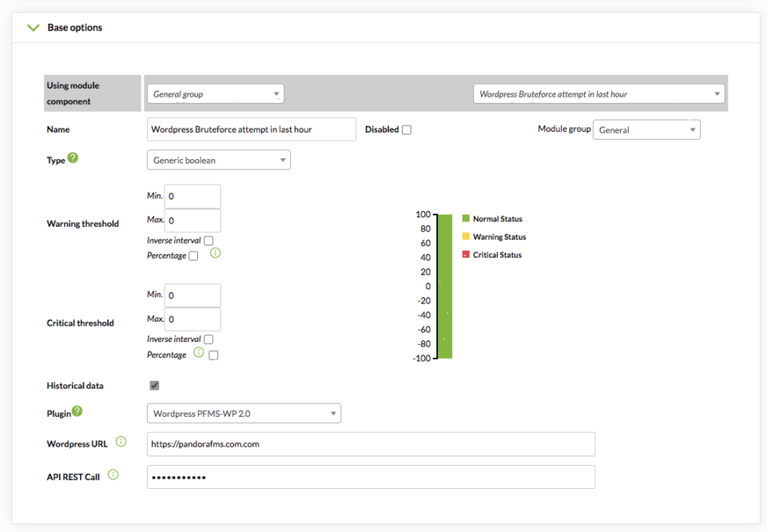The width and height of the screenshot is (767, 532).
Task: Click the API REST Call info icon
Action: (113, 474)
